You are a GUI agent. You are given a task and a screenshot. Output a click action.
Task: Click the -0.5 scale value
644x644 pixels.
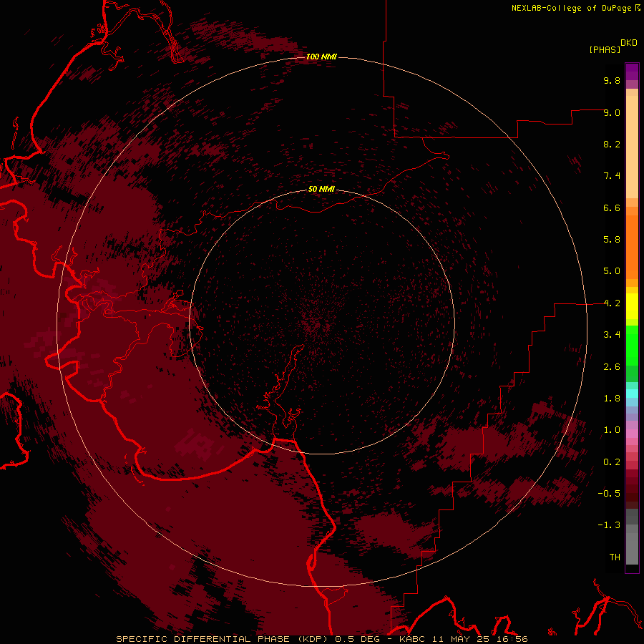(609, 494)
